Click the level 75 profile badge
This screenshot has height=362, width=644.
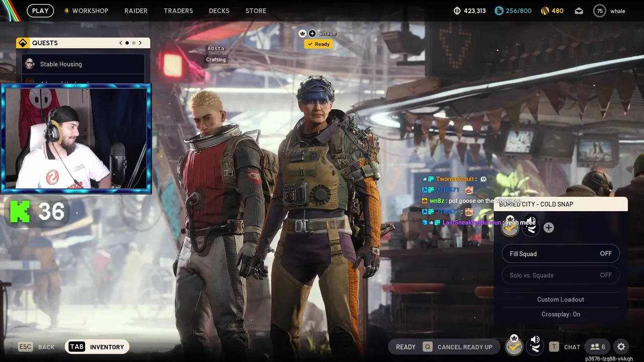600,11
